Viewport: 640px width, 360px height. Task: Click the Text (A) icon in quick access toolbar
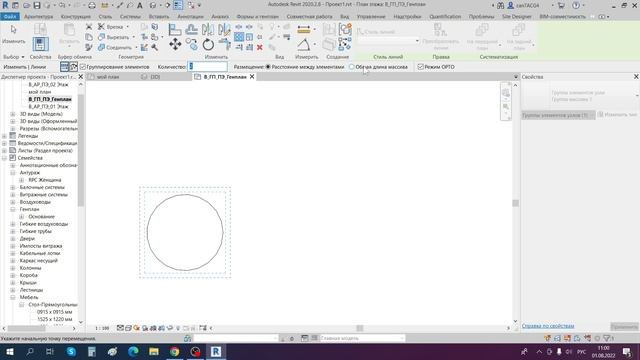140,5
